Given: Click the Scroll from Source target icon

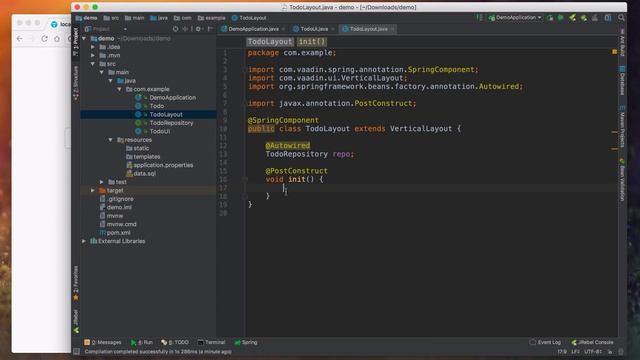Looking at the screenshot, I should click(176, 29).
